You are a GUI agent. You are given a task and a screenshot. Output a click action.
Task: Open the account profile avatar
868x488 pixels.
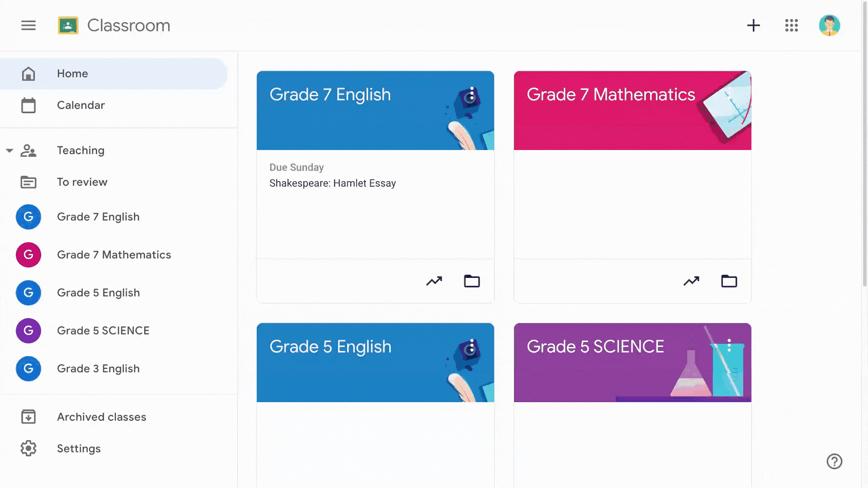829,25
